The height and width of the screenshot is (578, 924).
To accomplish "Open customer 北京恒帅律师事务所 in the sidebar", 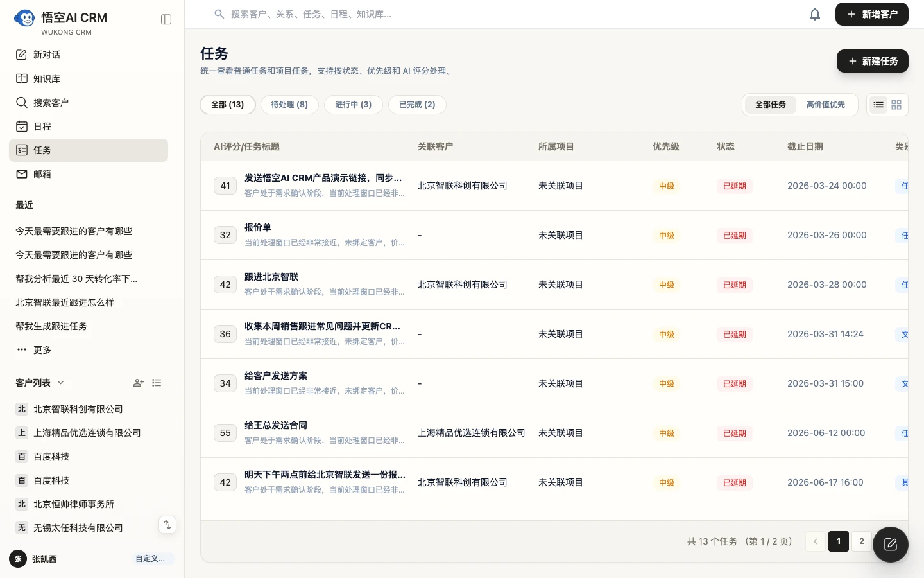I will click(89, 504).
